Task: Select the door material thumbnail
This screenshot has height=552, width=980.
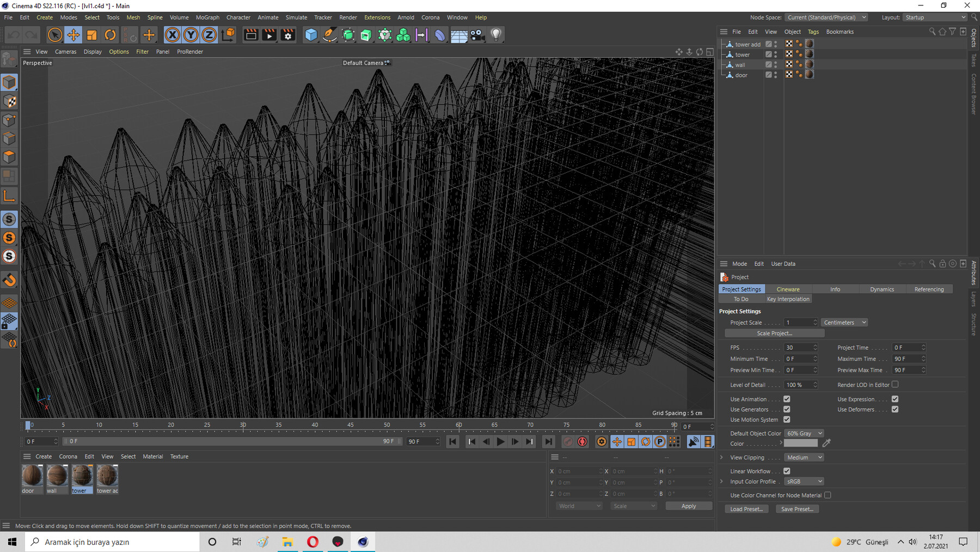Action: tap(32, 476)
